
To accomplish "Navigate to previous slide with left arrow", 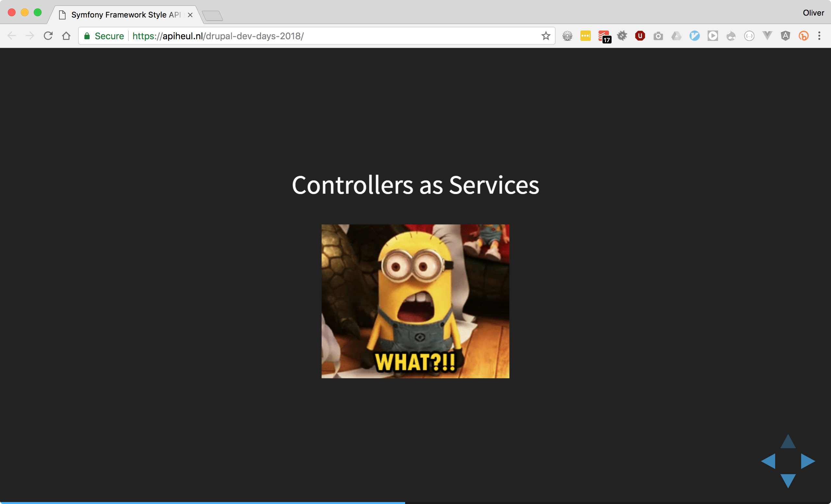I will tap(768, 461).
